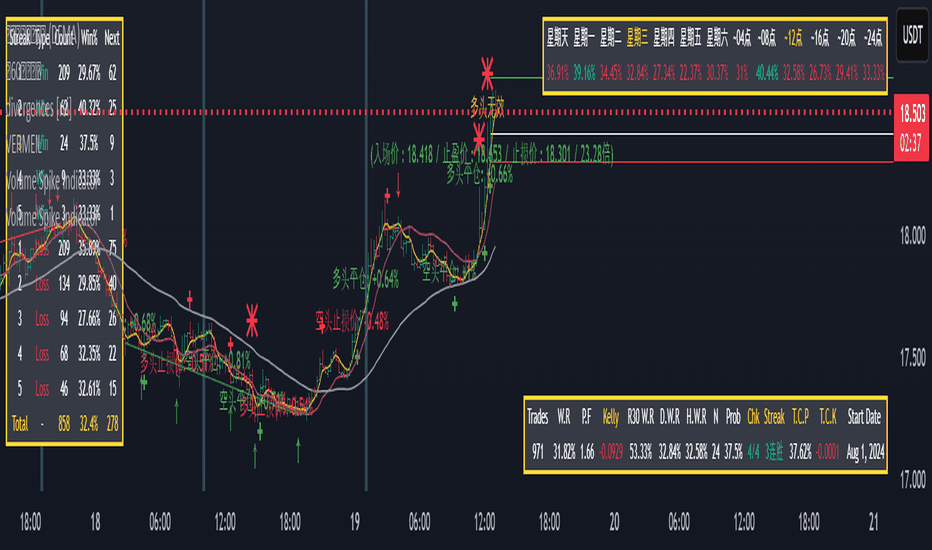Click the 27.66% value in Loss streak 3 row

[89, 318]
